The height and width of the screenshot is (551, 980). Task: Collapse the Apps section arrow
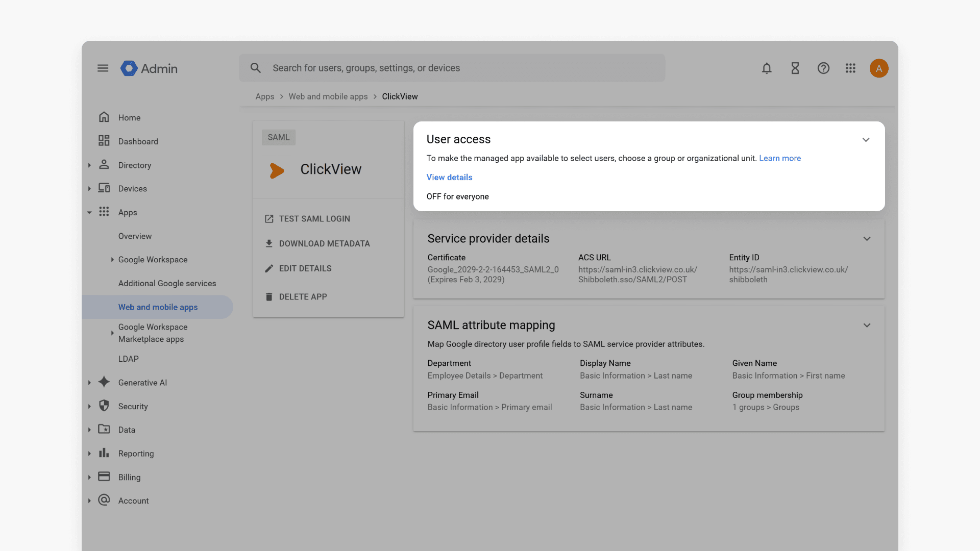coord(89,212)
